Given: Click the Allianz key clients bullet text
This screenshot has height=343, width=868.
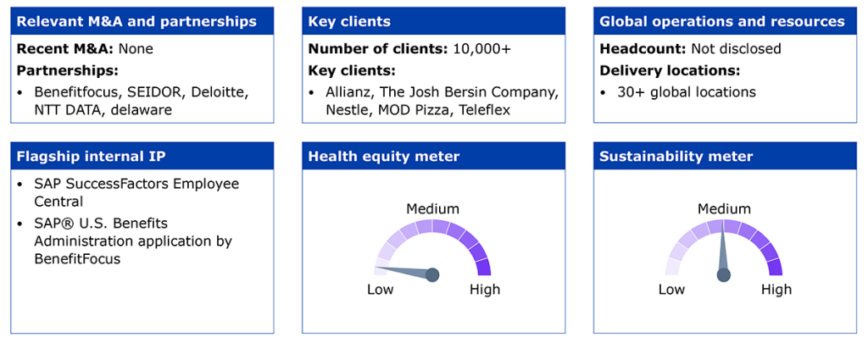Looking at the screenshot, I should [433, 101].
